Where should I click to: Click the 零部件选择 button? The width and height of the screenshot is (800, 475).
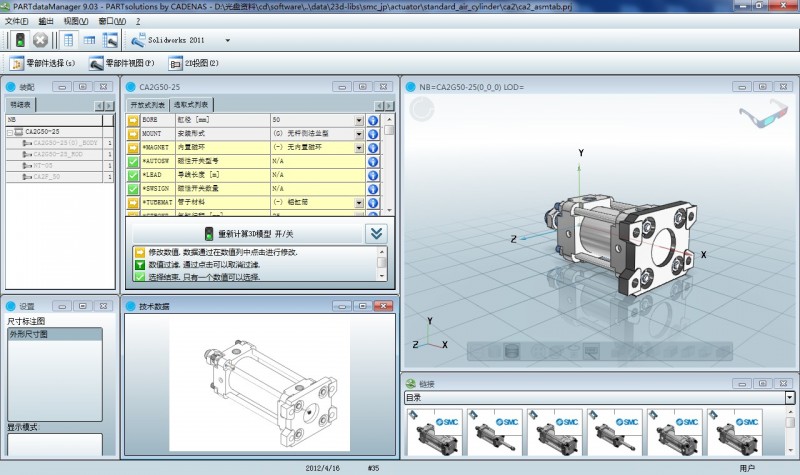[x=42, y=64]
